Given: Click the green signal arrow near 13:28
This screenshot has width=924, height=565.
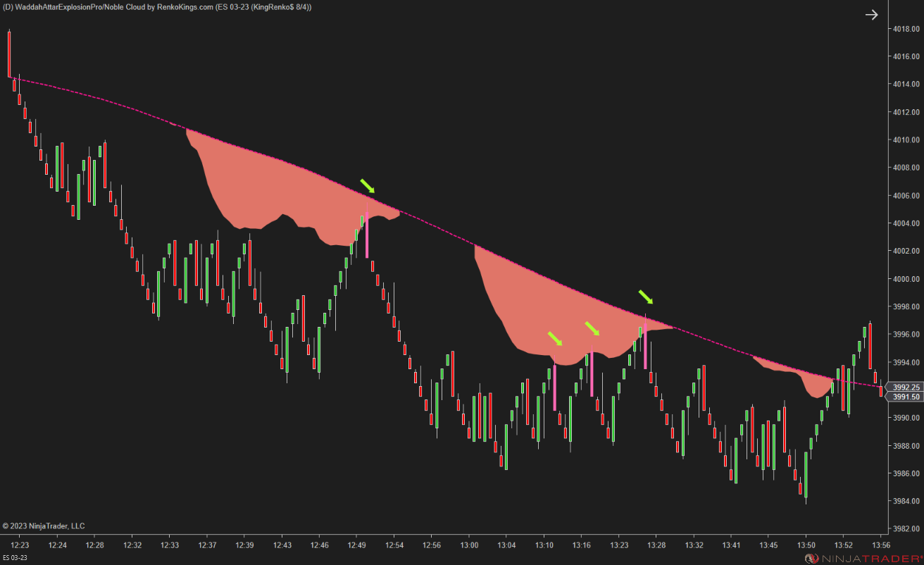Looking at the screenshot, I should (x=646, y=297).
